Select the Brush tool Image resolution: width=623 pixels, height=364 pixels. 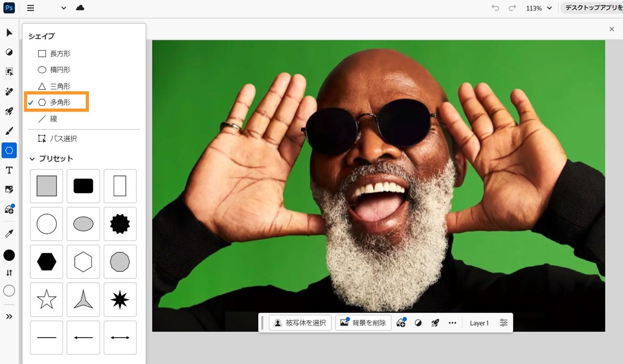point(9,130)
